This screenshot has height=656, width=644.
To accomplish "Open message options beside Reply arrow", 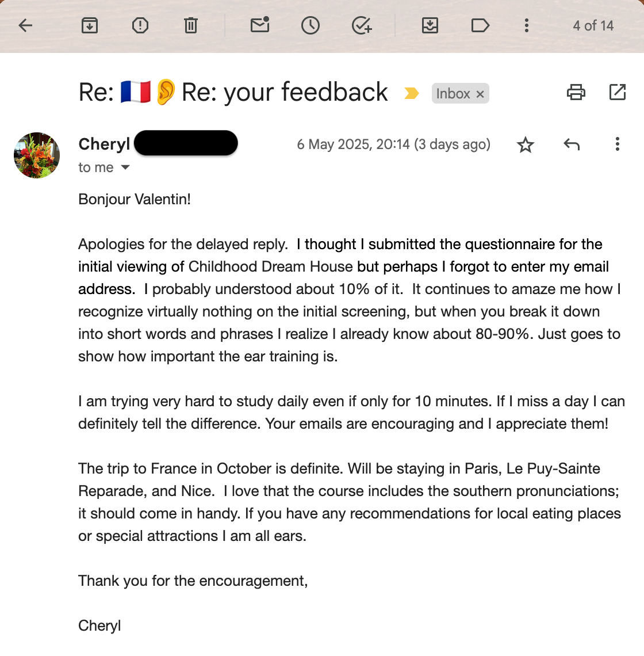I will (618, 144).
